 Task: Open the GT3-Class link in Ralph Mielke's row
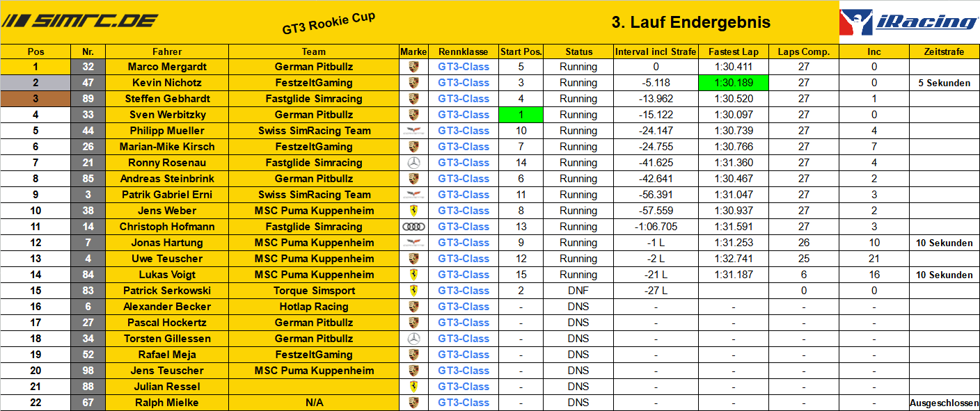[x=464, y=403]
